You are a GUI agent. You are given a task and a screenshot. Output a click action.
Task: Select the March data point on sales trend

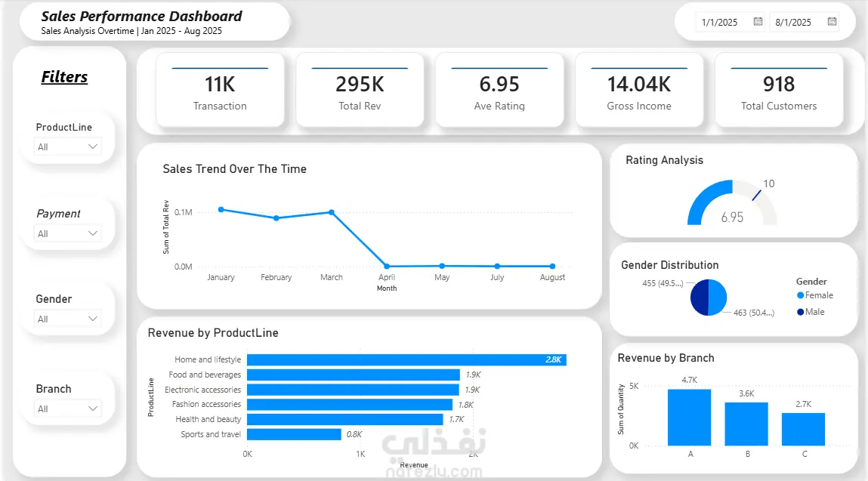tap(332, 212)
